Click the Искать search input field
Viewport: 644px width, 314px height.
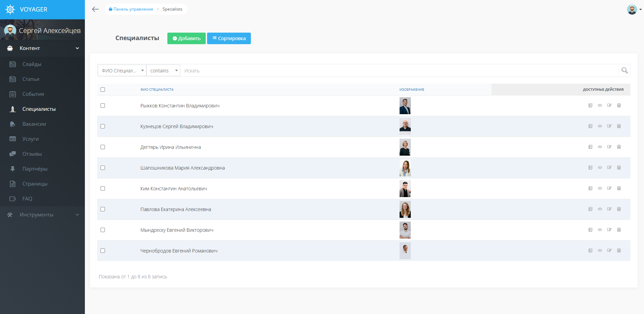(399, 70)
